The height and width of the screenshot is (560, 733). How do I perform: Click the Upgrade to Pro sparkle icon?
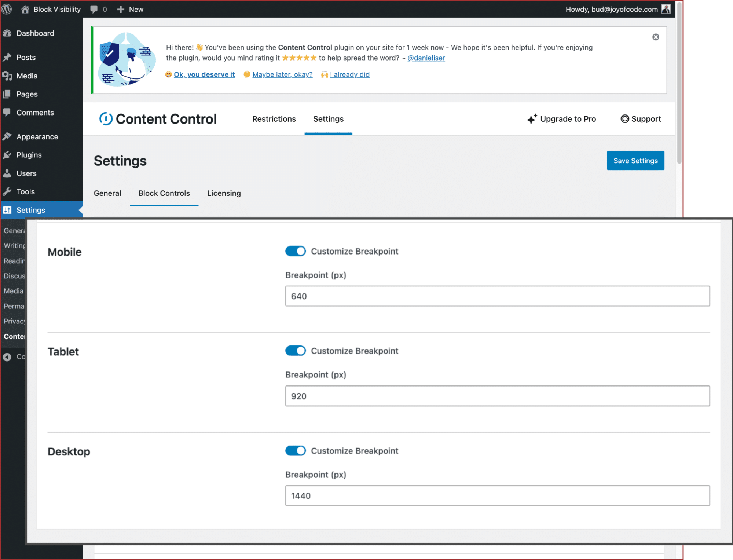[532, 119]
